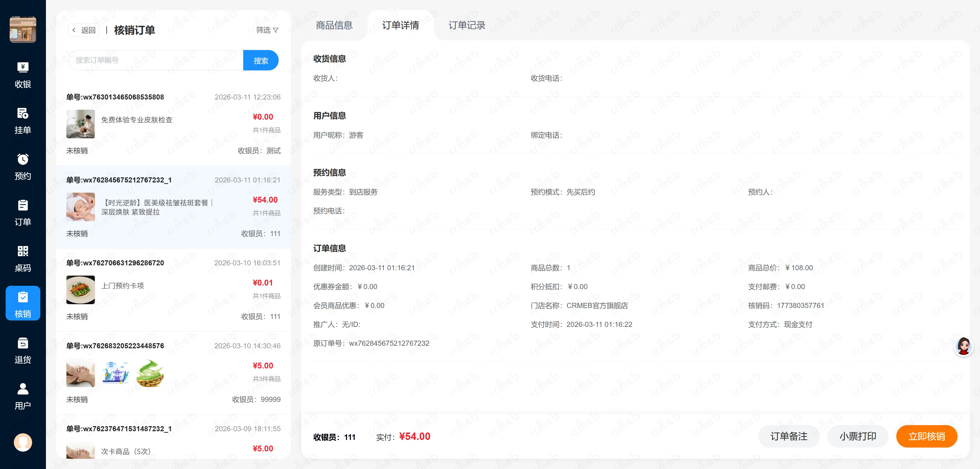Select order wx762845675212767232_1
Screen dimensions: 980x469
tap(174, 207)
